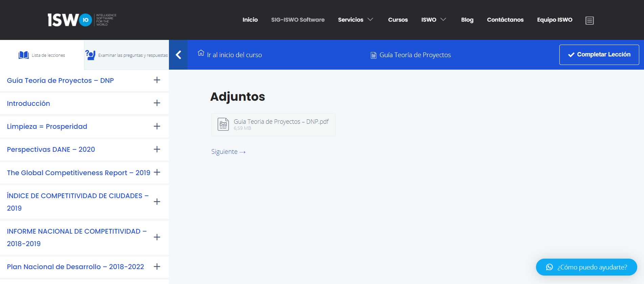Open Guia Teoria de Proyectos – DNP.pdf attachment
The height and width of the screenshot is (284, 644).
tap(281, 122)
